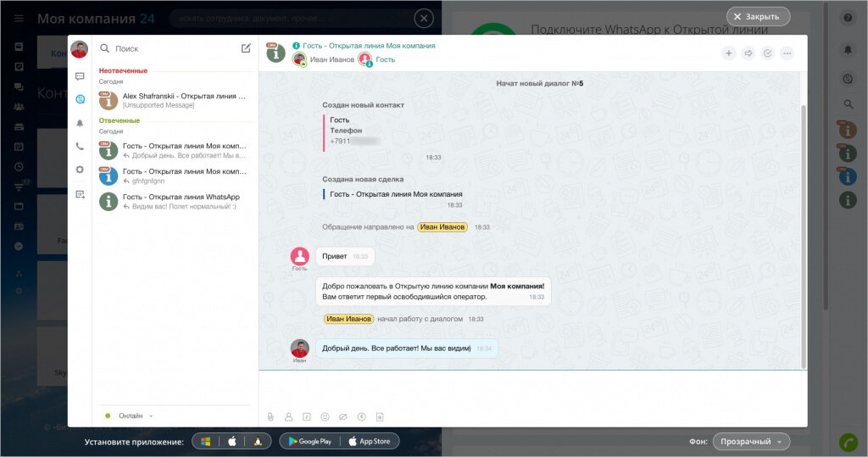The width and height of the screenshot is (868, 457).
Task: Open messenger settings gear icon
Action: (80, 170)
